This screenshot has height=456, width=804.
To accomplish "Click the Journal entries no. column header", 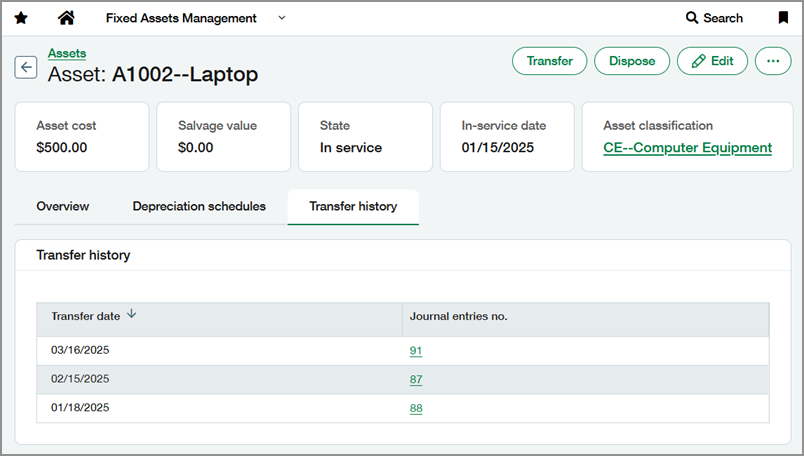I will 458,316.
